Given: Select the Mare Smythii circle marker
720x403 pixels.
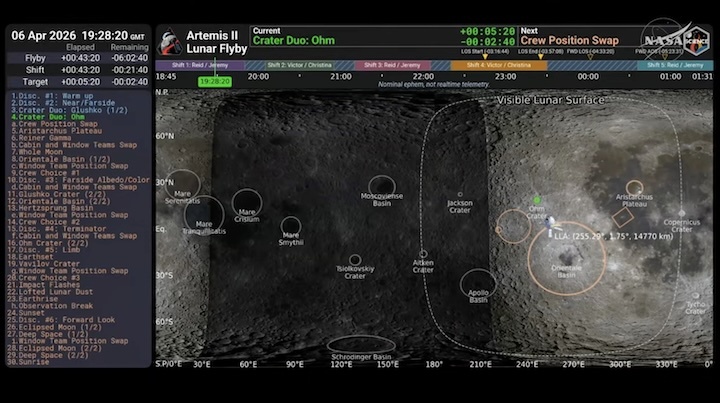Looking at the screenshot, I should tap(291, 226).
